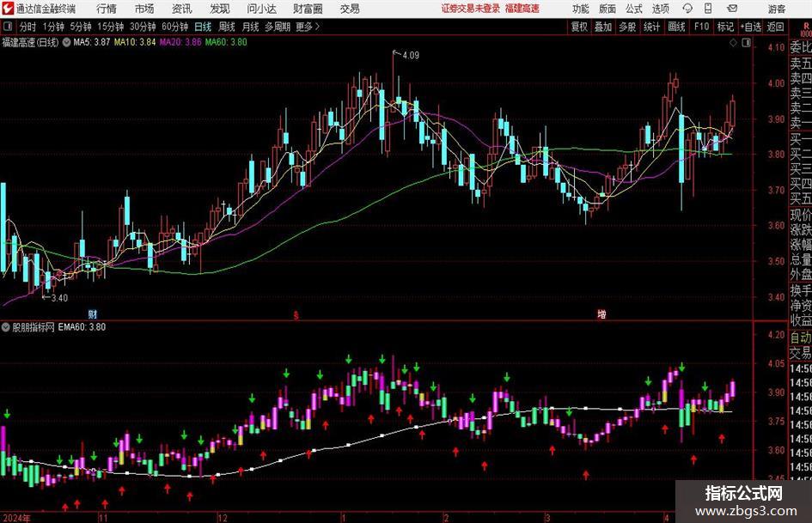Screen dimensions: 812x523
Task: Click the 叠加 overlay button
Action: 603,27
